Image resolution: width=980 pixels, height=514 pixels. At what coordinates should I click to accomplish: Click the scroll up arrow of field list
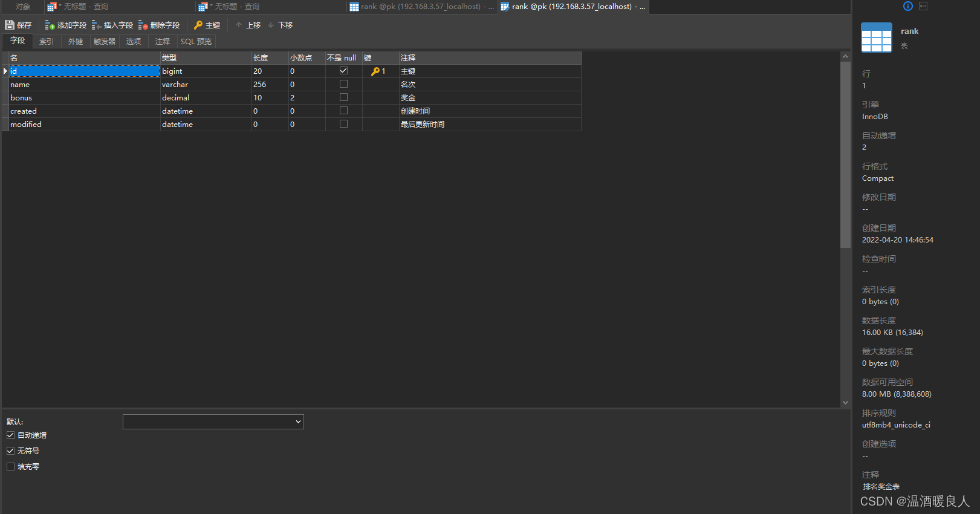coord(845,56)
